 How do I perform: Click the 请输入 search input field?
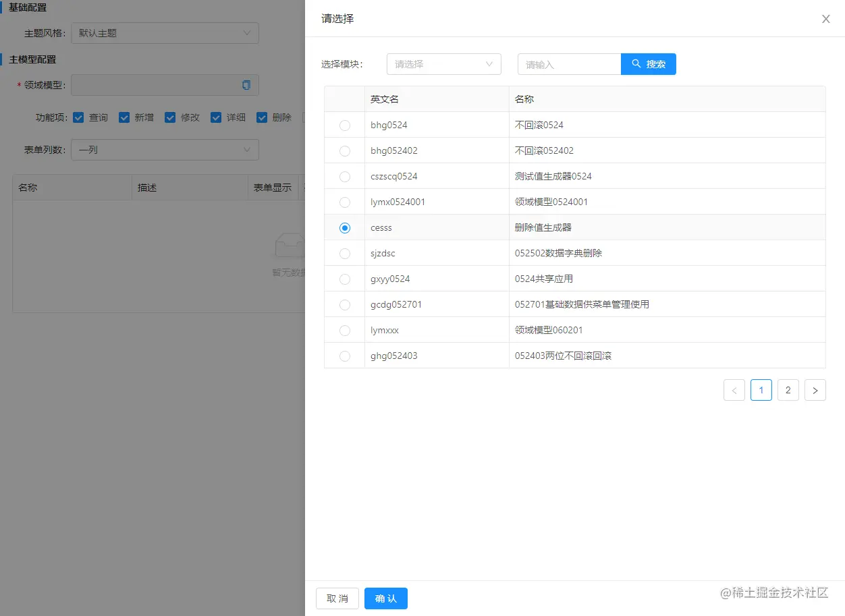[569, 64]
